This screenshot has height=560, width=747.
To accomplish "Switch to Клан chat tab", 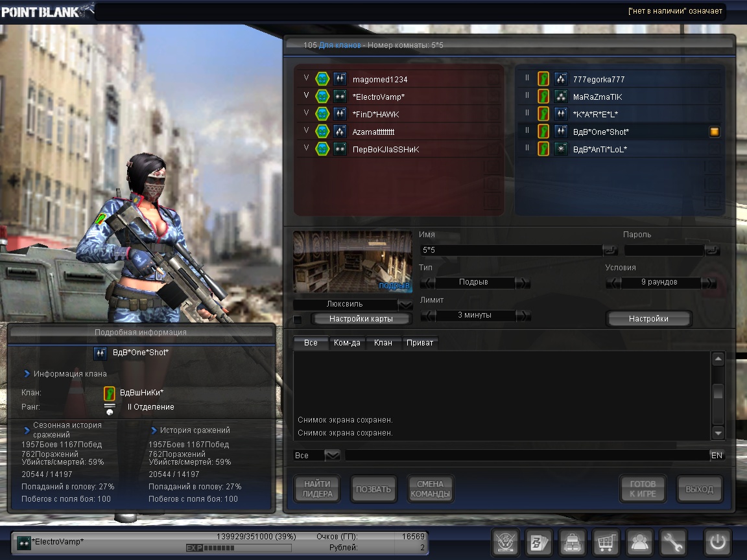I will pyautogui.click(x=383, y=343).
